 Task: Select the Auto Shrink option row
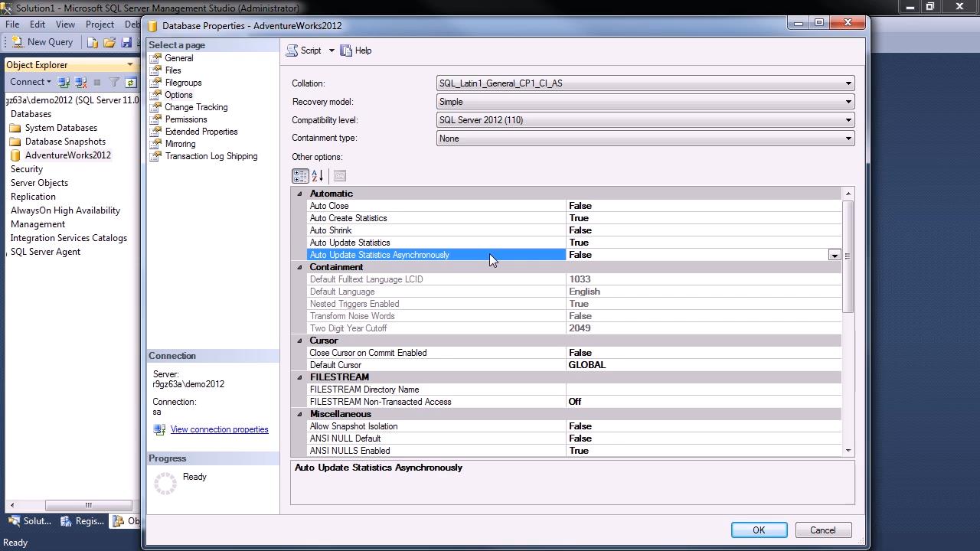point(573,230)
